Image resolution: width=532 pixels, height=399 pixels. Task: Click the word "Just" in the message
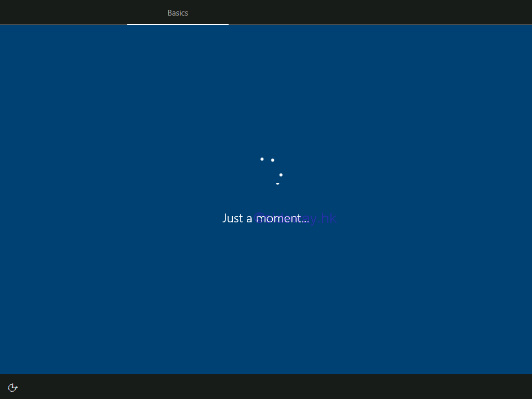click(233, 218)
